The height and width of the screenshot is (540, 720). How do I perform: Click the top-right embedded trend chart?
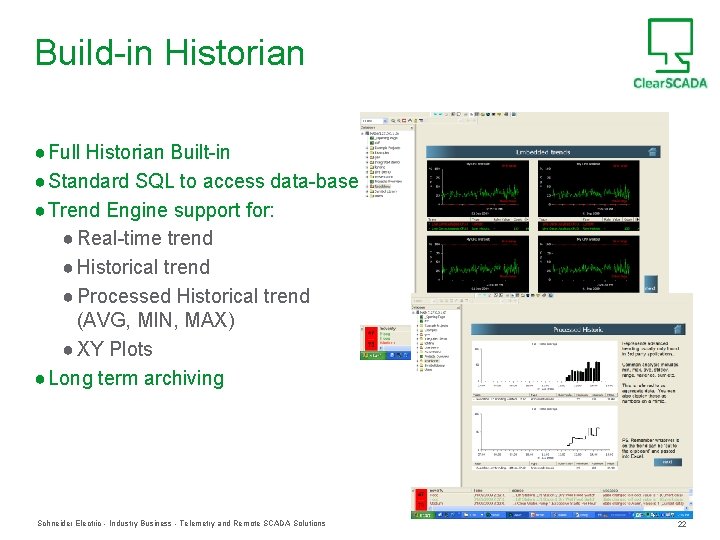click(588, 189)
